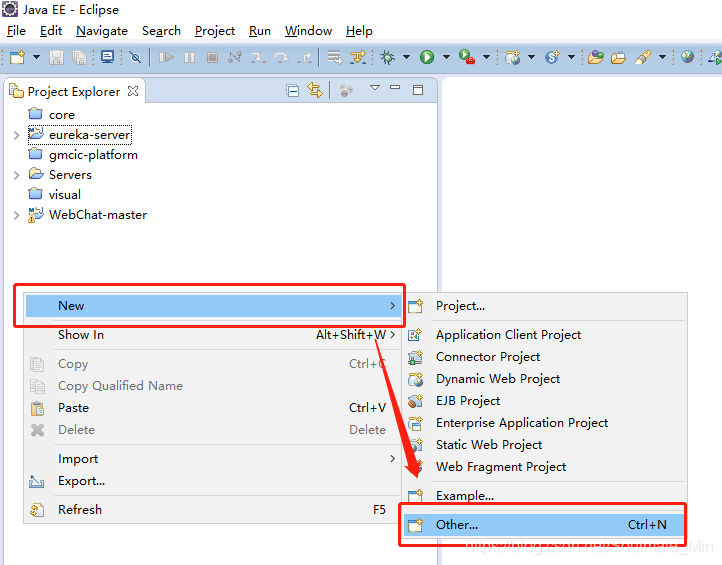Select the Project Explorer tab
722x565 pixels.
(74, 91)
